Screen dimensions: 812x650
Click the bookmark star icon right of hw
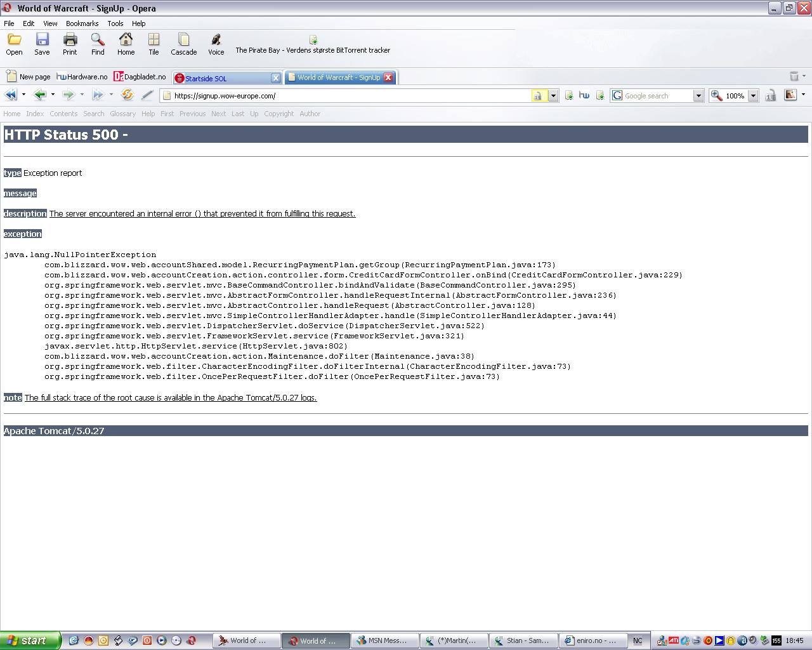point(600,96)
